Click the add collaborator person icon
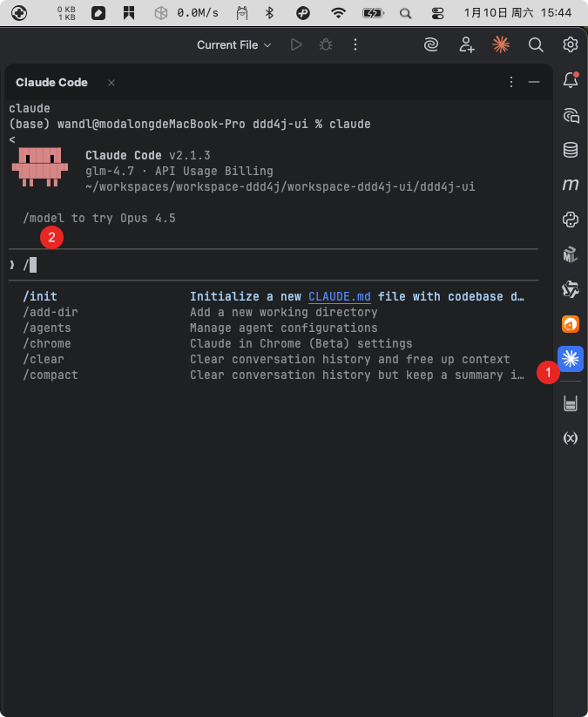The width and height of the screenshot is (588, 717). pyautogui.click(x=467, y=44)
